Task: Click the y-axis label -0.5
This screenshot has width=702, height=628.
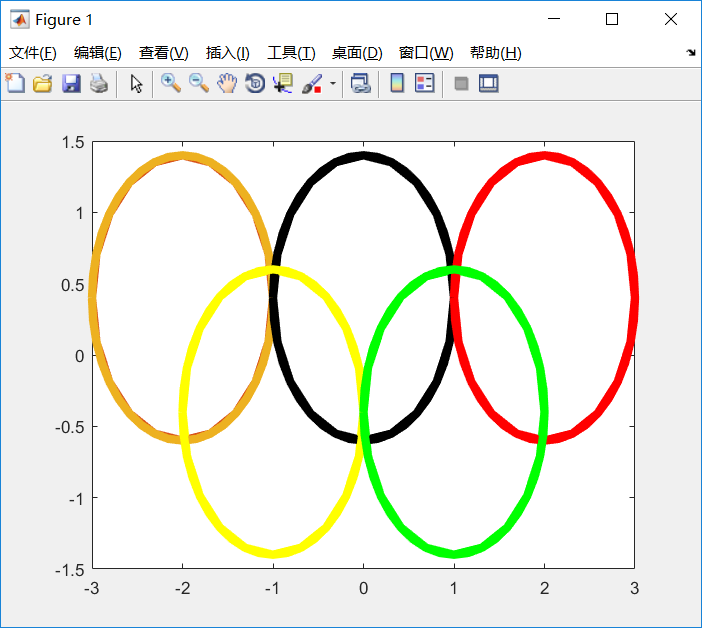Action: [69, 427]
